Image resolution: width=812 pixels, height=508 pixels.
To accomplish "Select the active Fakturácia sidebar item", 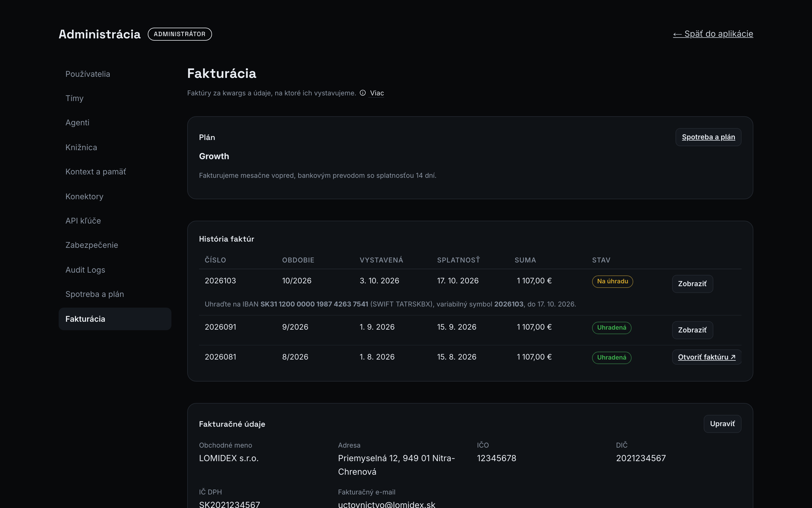I will coord(115,319).
